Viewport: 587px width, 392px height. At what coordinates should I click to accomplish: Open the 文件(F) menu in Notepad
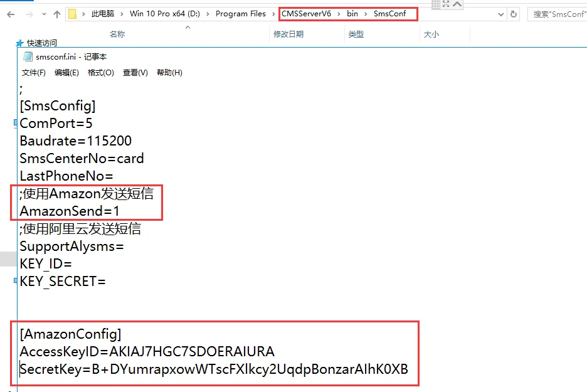coord(34,72)
